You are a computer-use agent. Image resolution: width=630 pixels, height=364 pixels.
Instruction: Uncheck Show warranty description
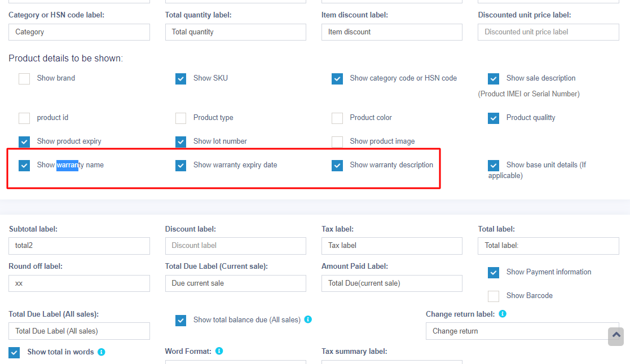coord(337,166)
